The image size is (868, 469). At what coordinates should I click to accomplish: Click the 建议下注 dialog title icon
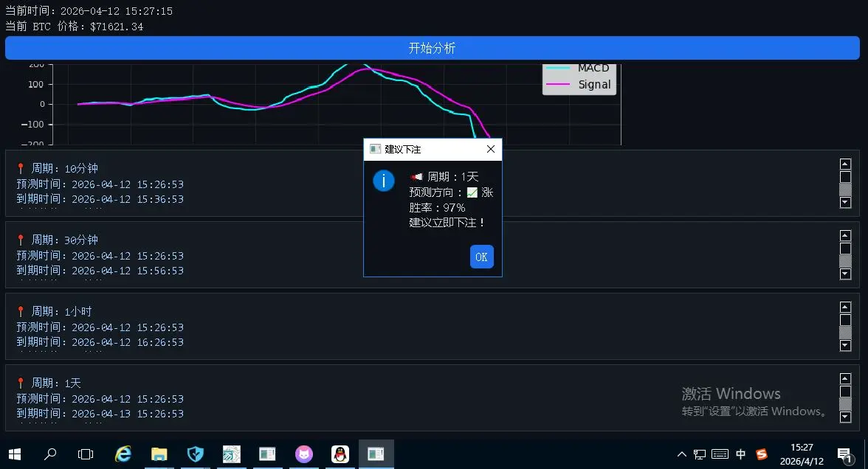[375, 149]
